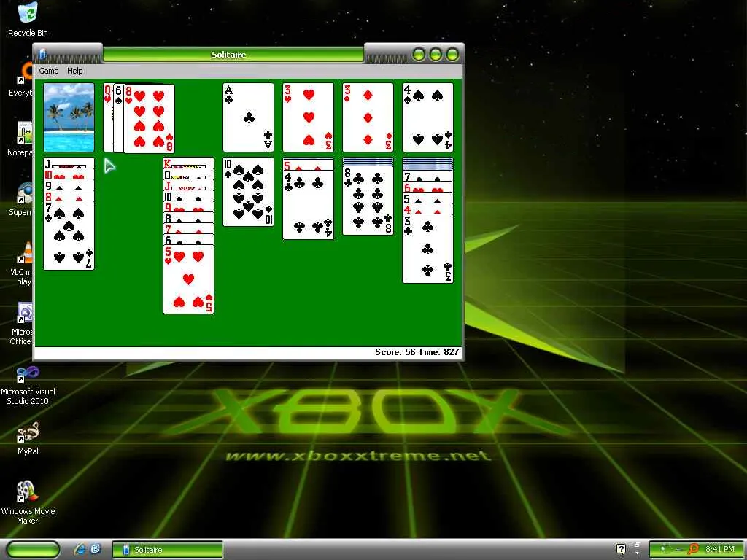Click the green Start button
This screenshot has height=560, width=747.
(33, 550)
